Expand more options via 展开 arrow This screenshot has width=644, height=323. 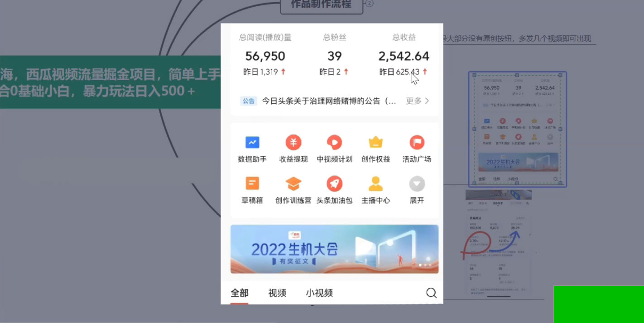[x=417, y=184]
